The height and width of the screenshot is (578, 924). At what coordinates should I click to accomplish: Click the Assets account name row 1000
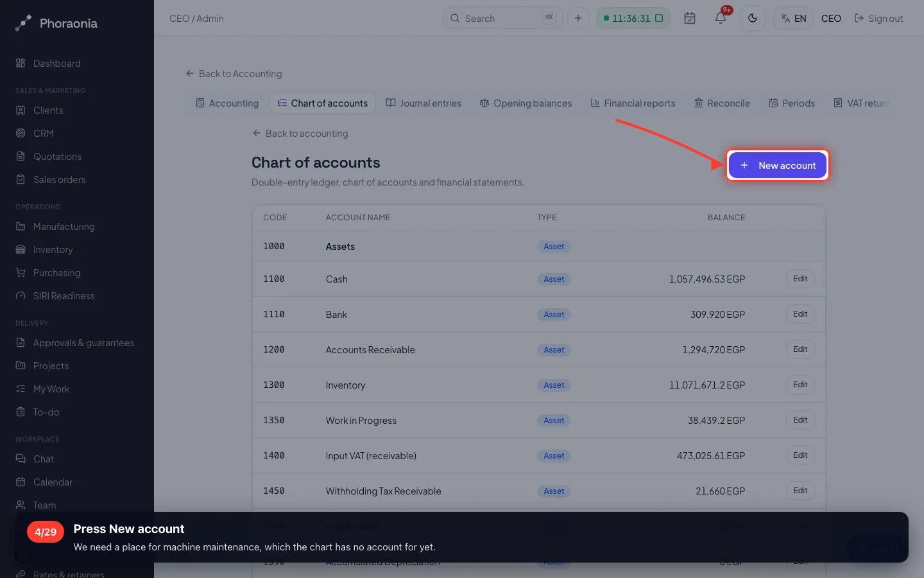click(x=340, y=247)
